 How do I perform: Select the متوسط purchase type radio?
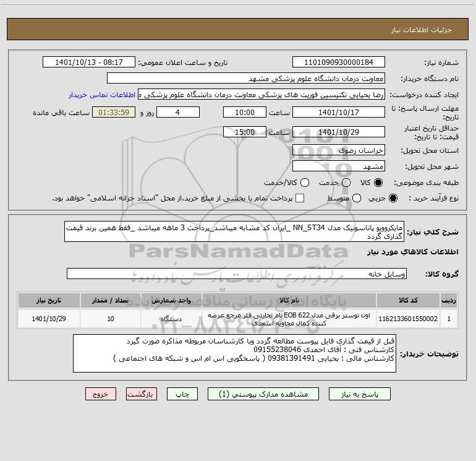(x=357, y=198)
